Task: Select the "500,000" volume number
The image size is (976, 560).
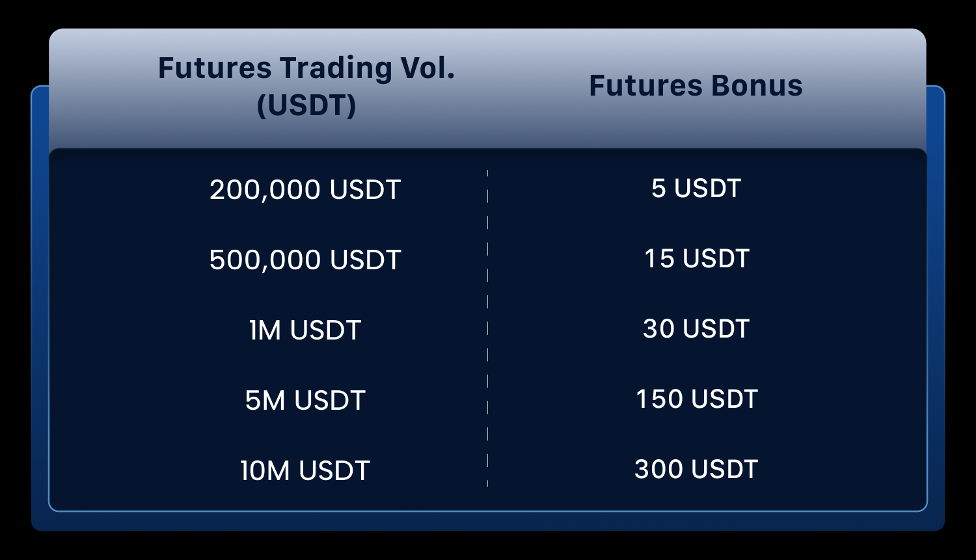Action: [265, 260]
